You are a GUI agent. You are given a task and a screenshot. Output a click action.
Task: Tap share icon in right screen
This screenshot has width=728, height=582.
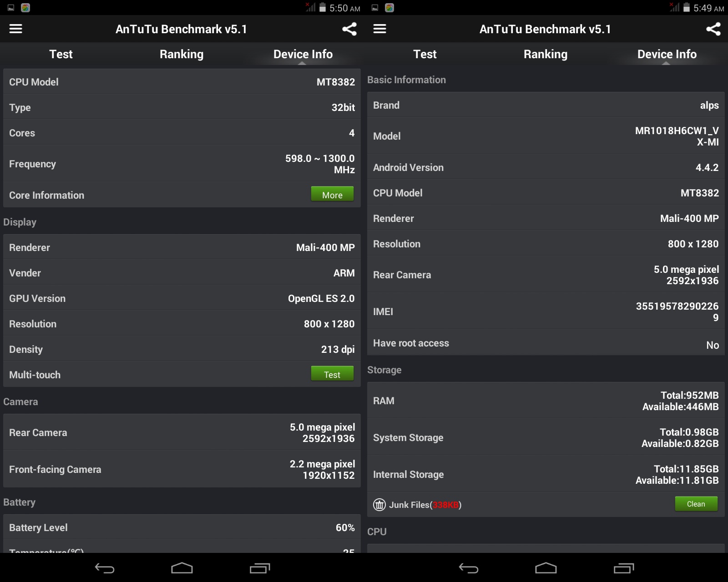tap(713, 29)
